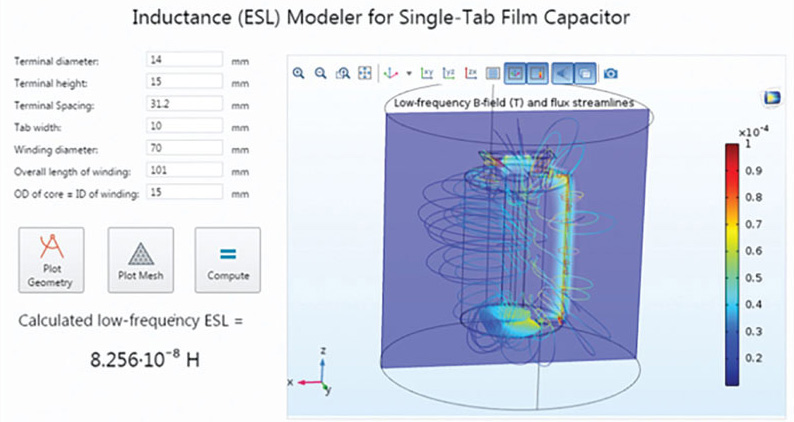Run the Compute button
794x422 pixels.
click(x=228, y=260)
